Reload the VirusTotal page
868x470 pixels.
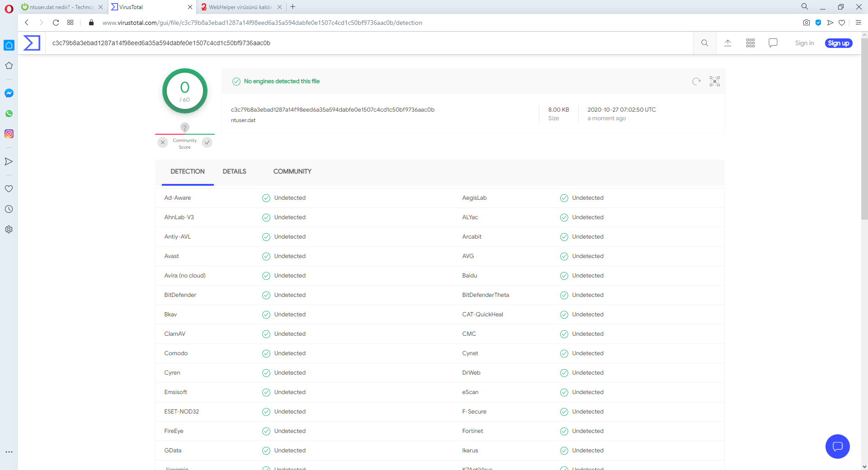point(56,23)
